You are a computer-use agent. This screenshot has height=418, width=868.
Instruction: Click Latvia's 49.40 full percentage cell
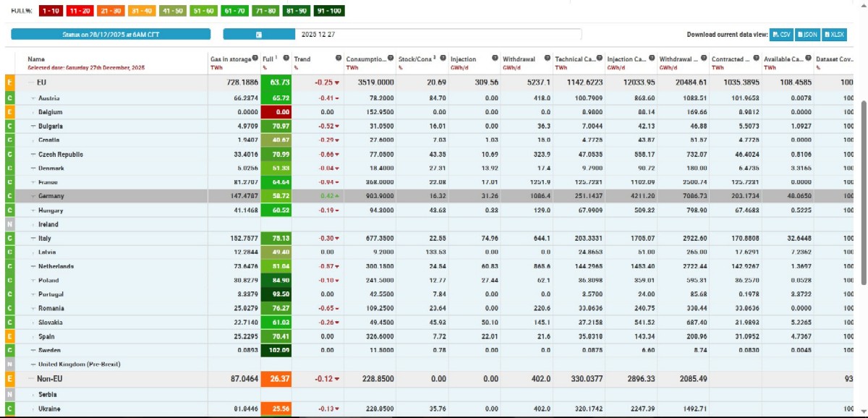click(277, 252)
